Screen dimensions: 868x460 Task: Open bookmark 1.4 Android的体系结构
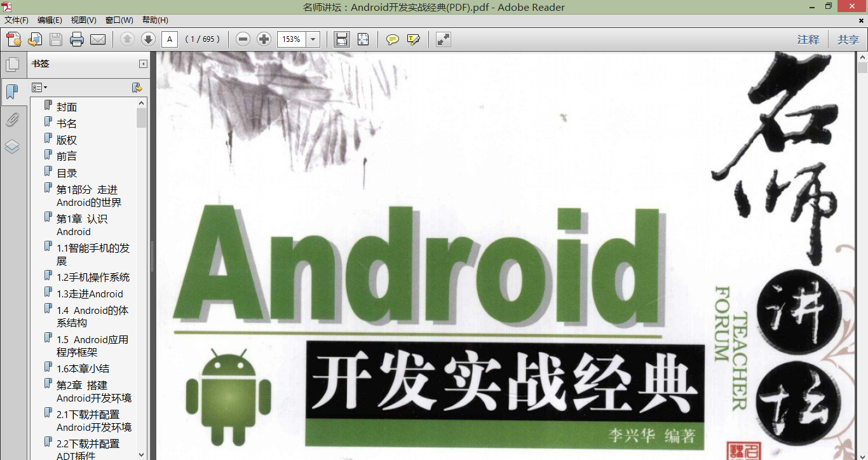tap(93, 316)
